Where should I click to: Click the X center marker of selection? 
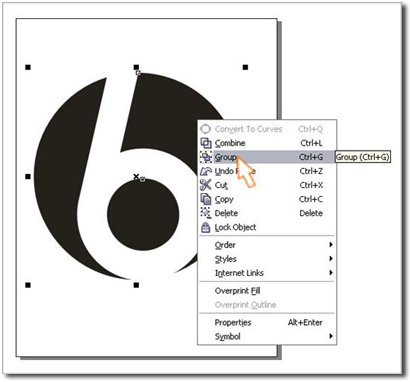click(136, 176)
